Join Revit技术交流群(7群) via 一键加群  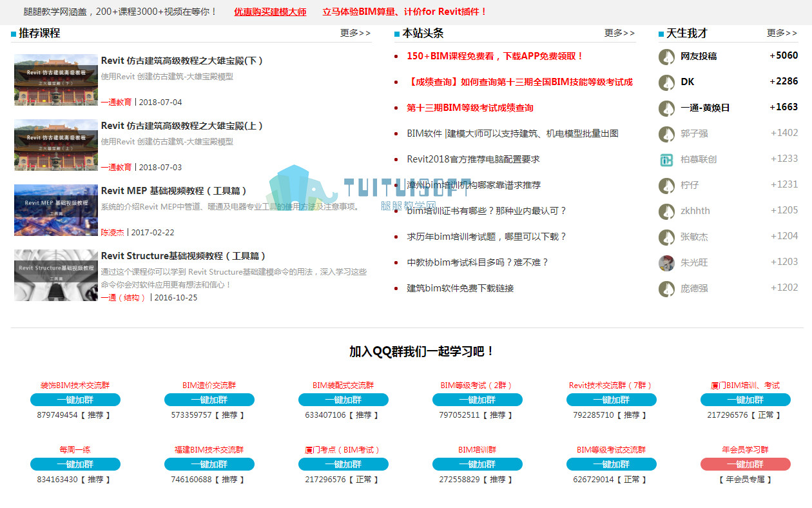pyautogui.click(x=612, y=400)
